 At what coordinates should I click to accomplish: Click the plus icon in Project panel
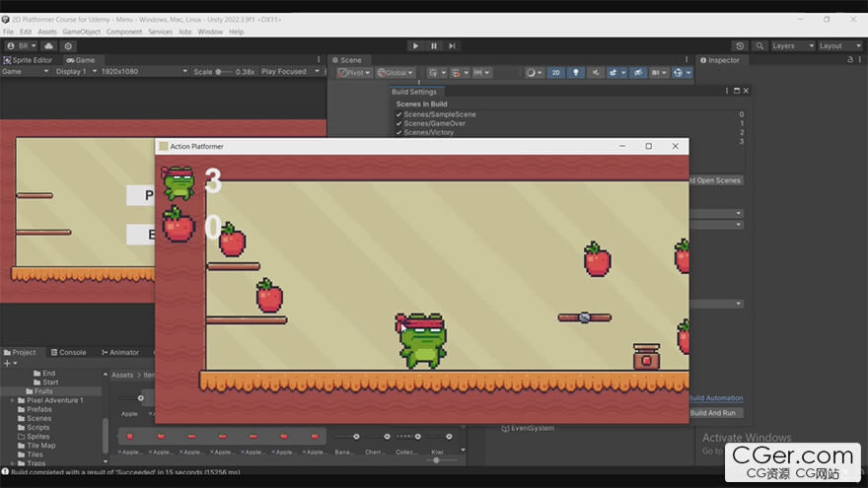[x=7, y=363]
